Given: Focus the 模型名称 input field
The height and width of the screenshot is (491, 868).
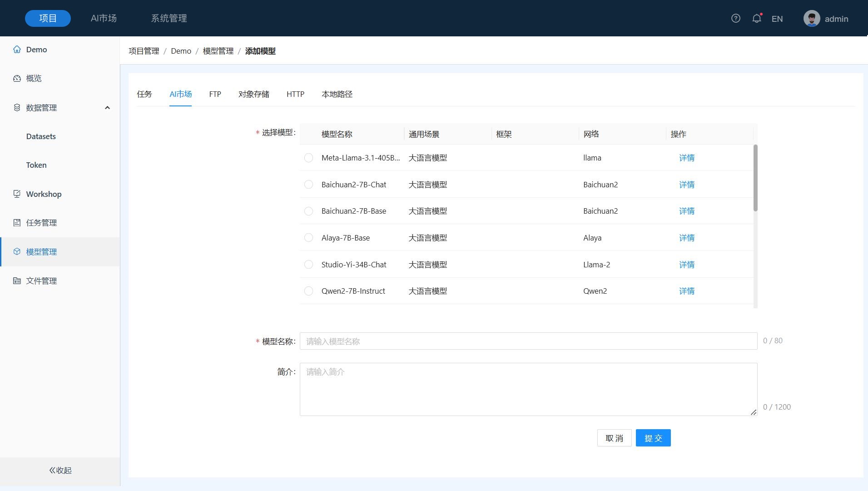Looking at the screenshot, I should [528, 341].
